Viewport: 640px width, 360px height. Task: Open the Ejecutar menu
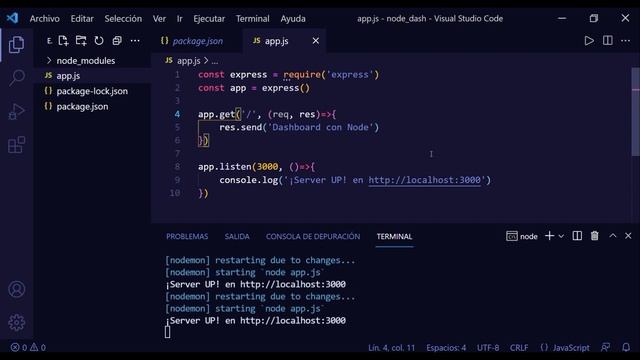[x=209, y=19]
